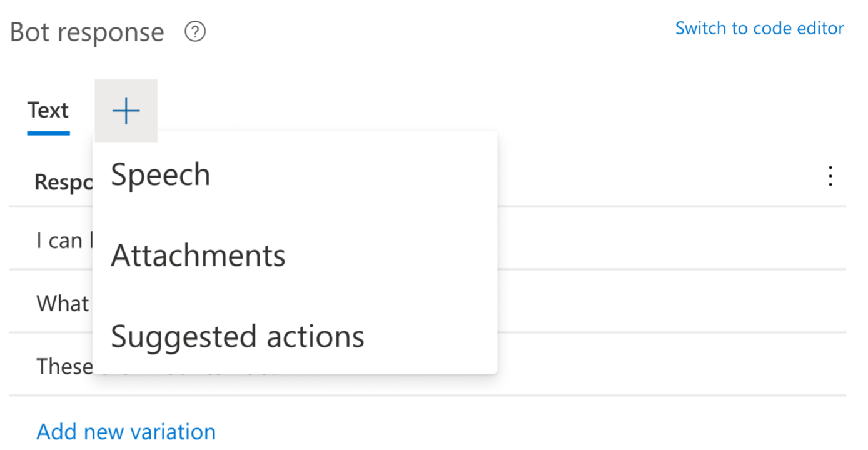Click the question mark icon beside the heading
Screen dimensions: 868x450
(194, 31)
